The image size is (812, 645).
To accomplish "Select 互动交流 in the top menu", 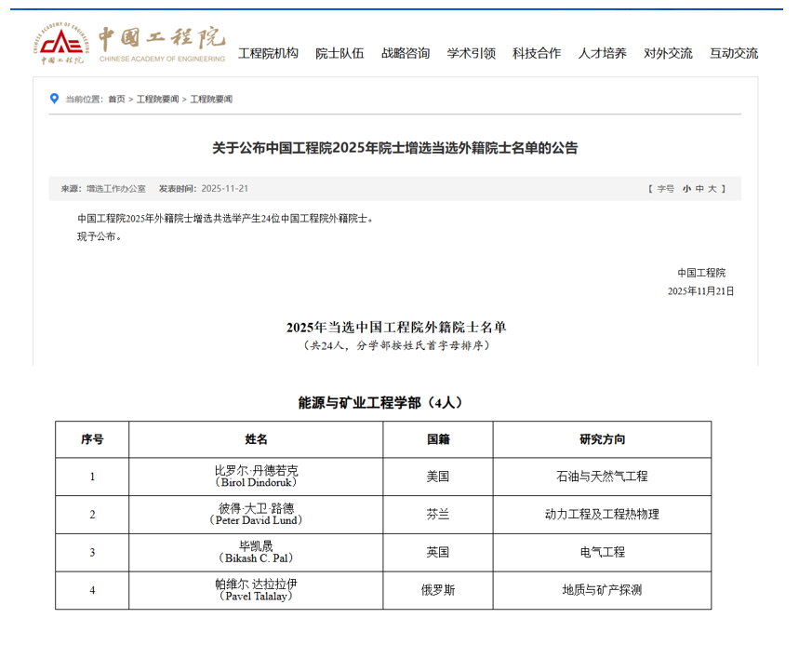I will 734,53.
